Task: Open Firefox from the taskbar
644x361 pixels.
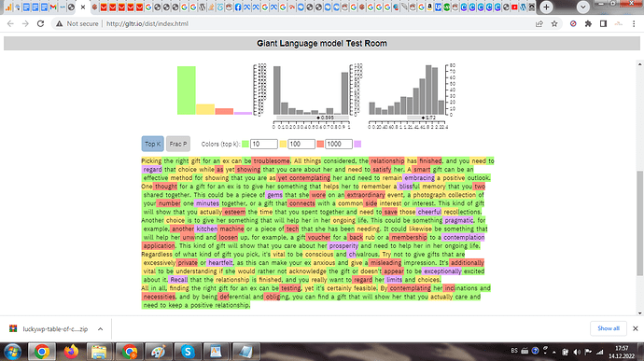Action: pos(71,352)
